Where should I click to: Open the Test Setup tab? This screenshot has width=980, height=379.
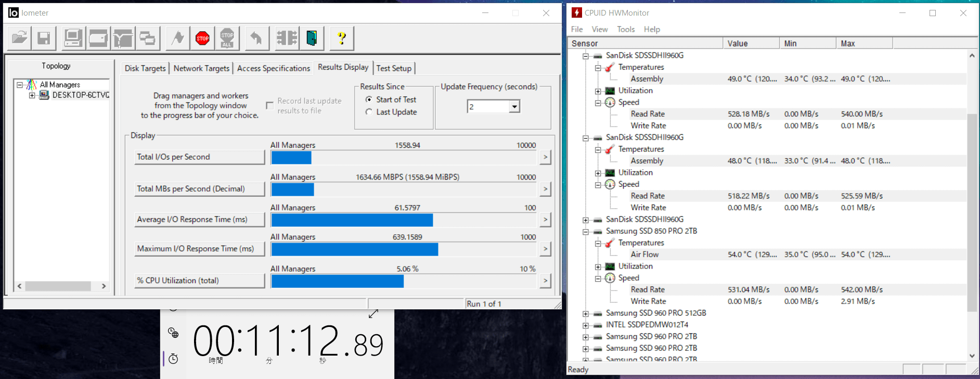click(394, 68)
